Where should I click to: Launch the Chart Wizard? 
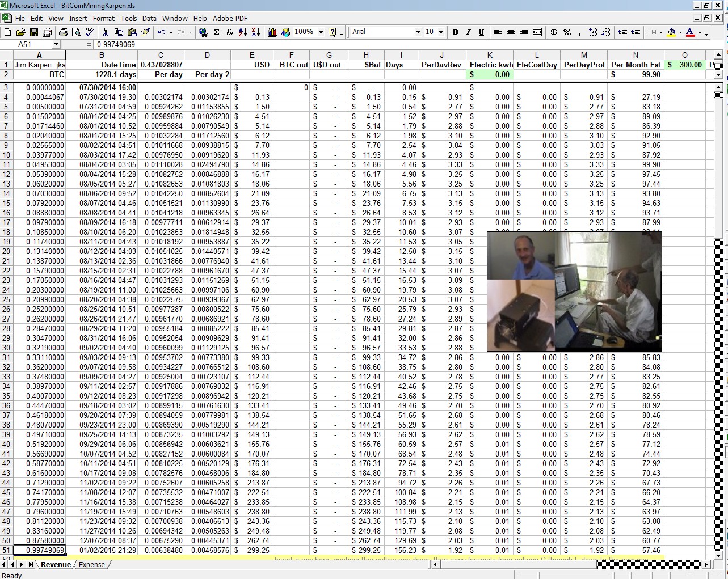tap(272, 32)
